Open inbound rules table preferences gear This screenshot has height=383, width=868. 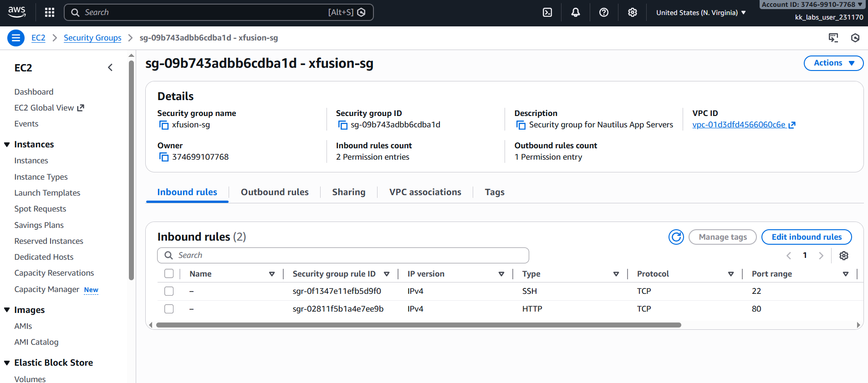pyautogui.click(x=844, y=256)
